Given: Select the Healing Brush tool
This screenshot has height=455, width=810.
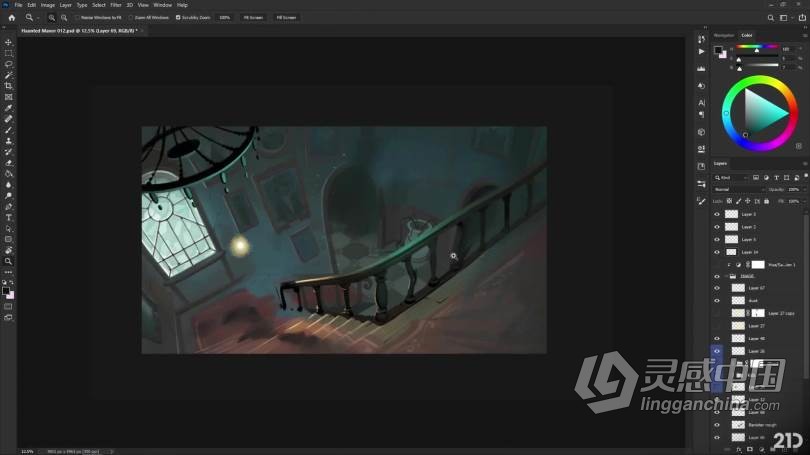Looking at the screenshot, I should click(8, 119).
